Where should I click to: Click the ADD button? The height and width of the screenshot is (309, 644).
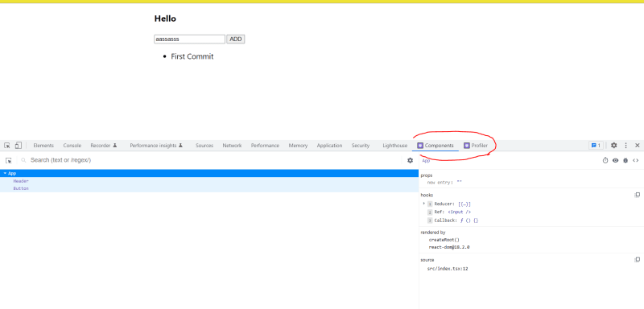pyautogui.click(x=236, y=39)
